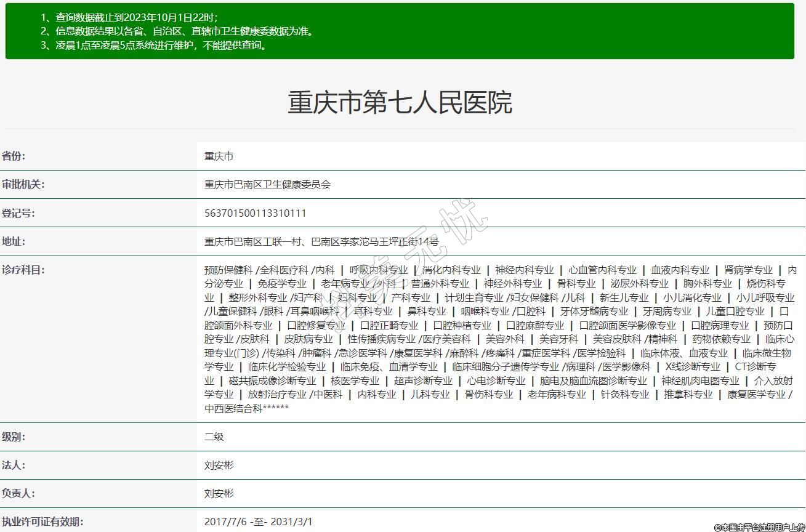Click the value 重庆市巴南区卫生健康委员会
Image resolution: width=806 pixels, height=532 pixels.
click(x=267, y=185)
